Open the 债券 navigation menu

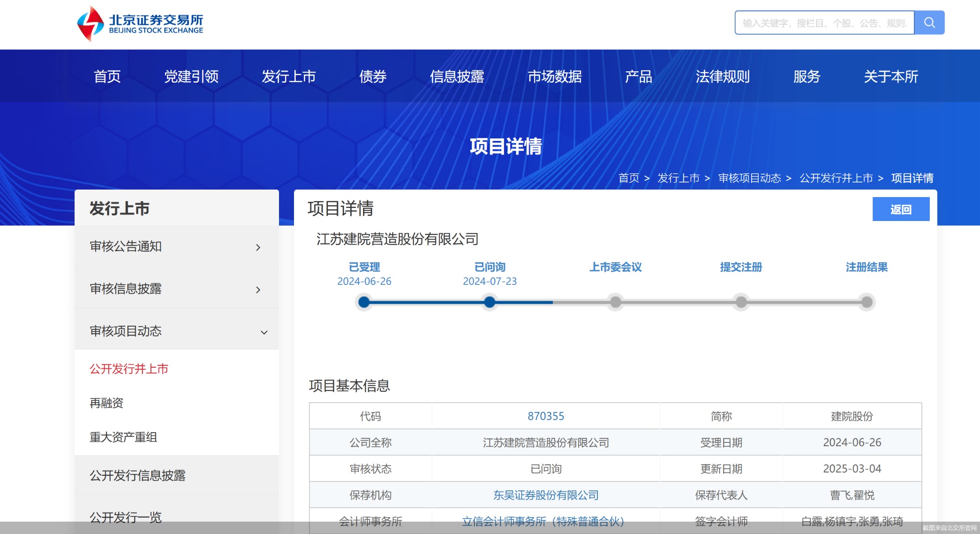click(373, 76)
